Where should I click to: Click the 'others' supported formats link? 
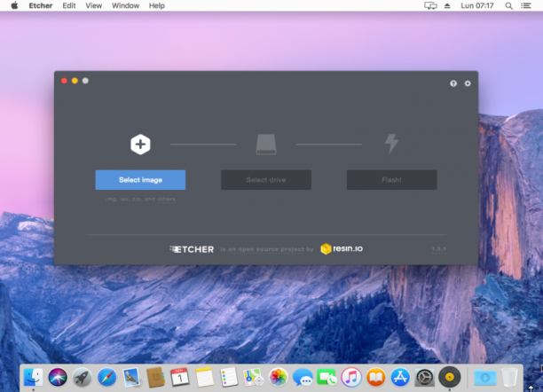click(166, 200)
